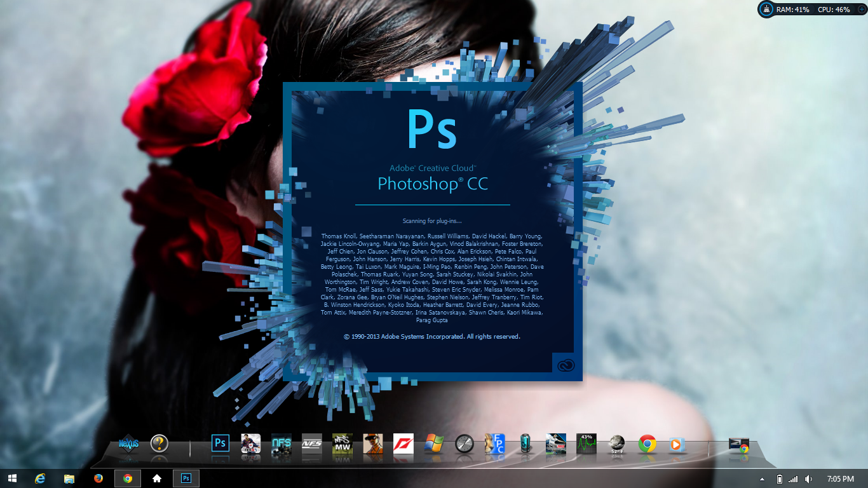This screenshot has width=868, height=488.
Task: Click the 'Adobe Creative Cloud' heading text
Action: (433, 168)
